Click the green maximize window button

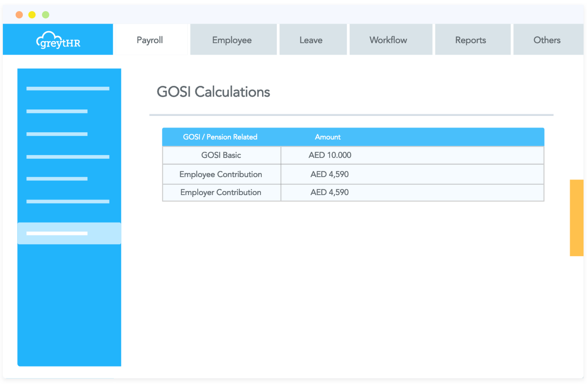pyautogui.click(x=46, y=15)
